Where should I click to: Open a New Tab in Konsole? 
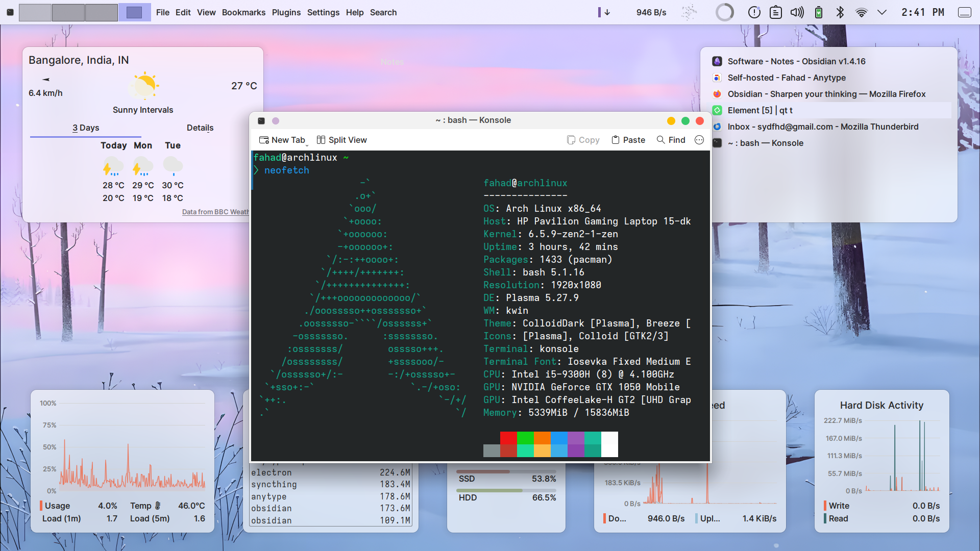[x=282, y=140]
